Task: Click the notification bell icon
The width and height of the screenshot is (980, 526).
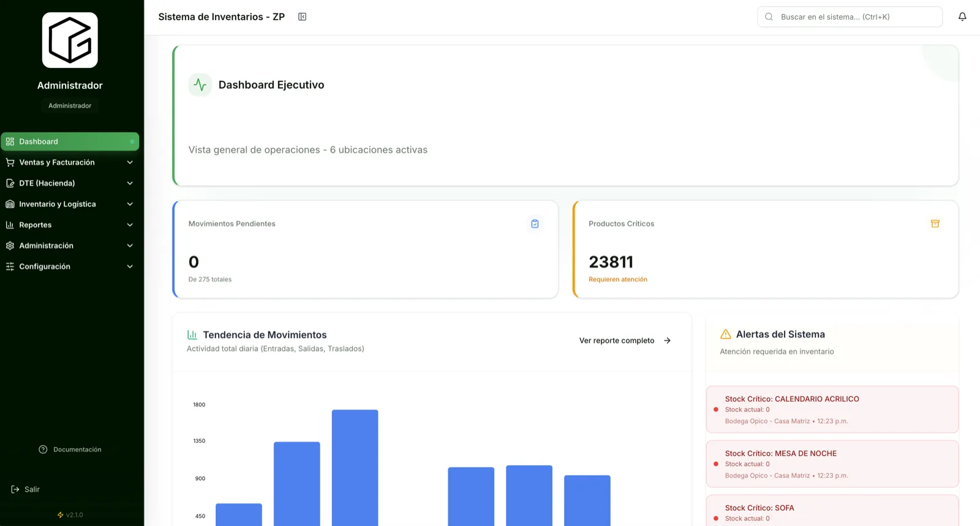Action: pyautogui.click(x=962, y=17)
